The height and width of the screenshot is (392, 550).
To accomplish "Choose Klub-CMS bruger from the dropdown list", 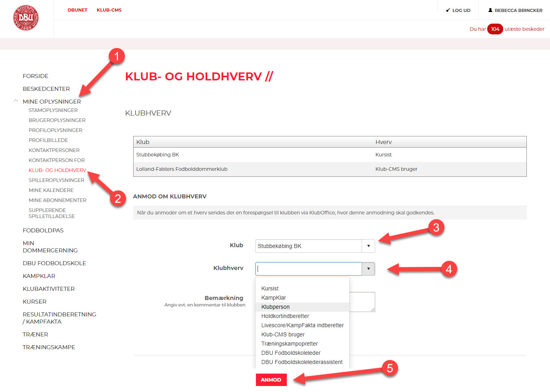I will pos(302,334).
